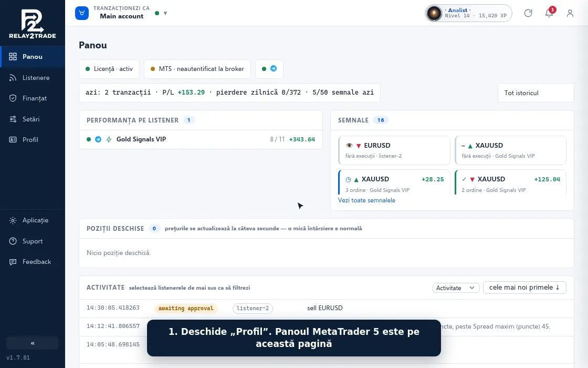Collapse the sidebar with double chevron

point(32,343)
